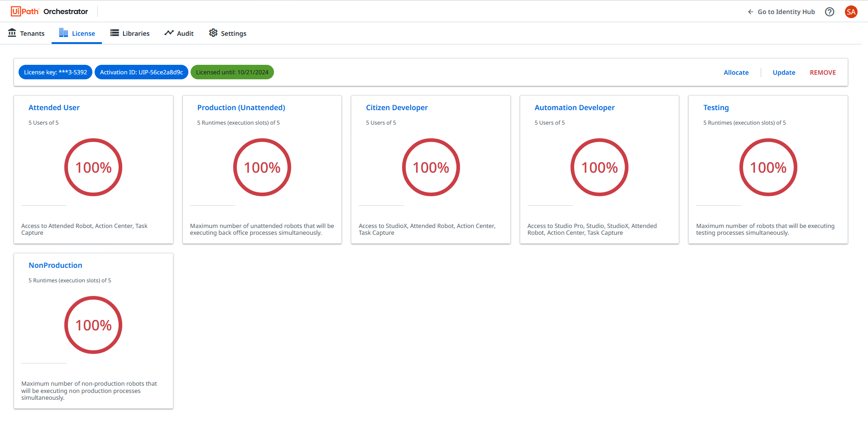Click '5 Users of 5' under Attended User
This screenshot has width=868, height=431.
[43, 123]
